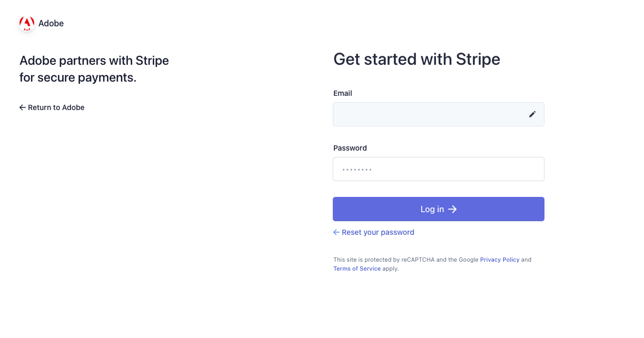
Task: Select the Adobe brand name next to logo
Action: 51,23
